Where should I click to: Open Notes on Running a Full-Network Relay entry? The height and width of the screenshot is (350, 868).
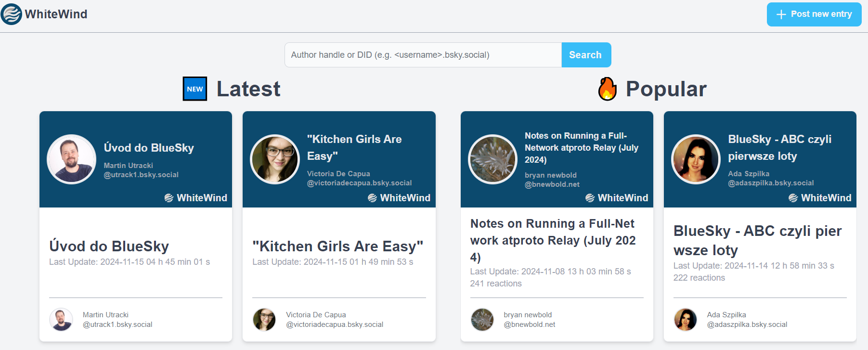(553, 240)
